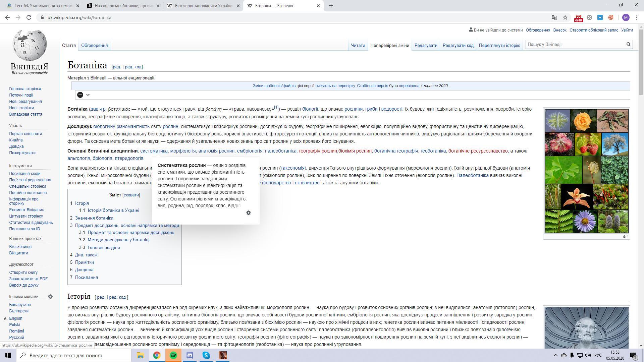Show hidden tray icons with the up chevron
The image size is (644, 362).
[555, 355]
